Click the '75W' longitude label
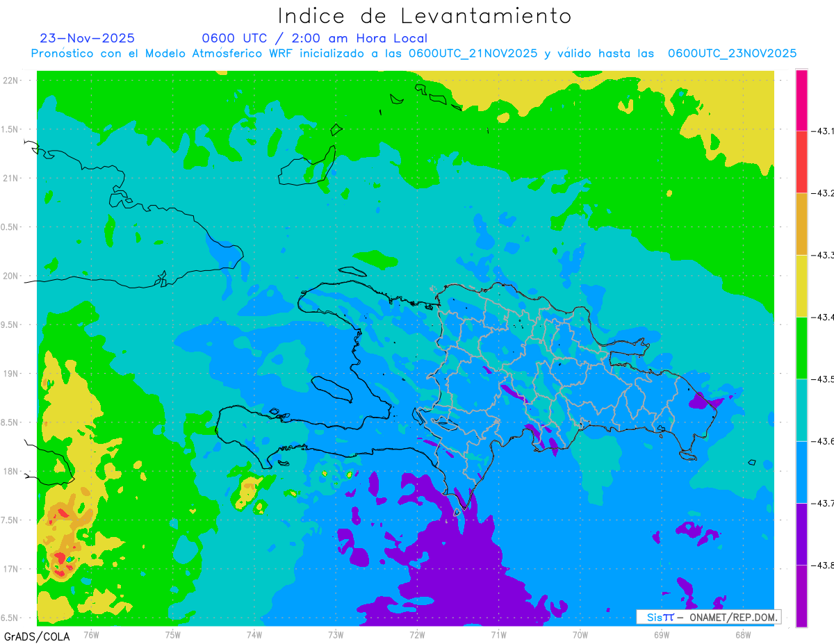The image size is (834, 644). coord(173,634)
